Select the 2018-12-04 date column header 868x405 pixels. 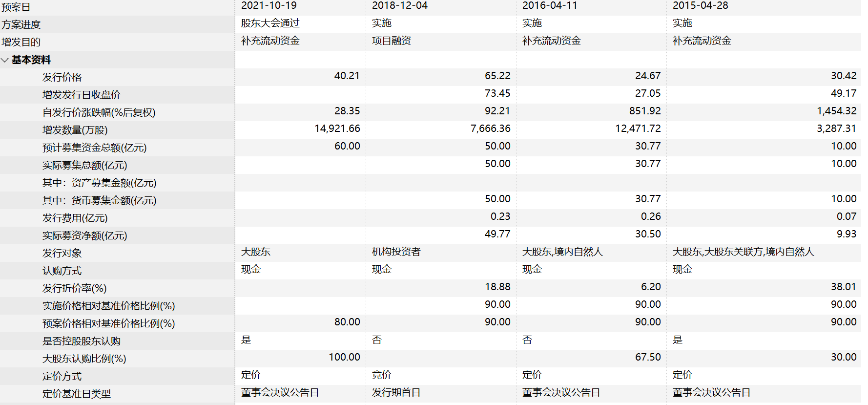pyautogui.click(x=400, y=5)
